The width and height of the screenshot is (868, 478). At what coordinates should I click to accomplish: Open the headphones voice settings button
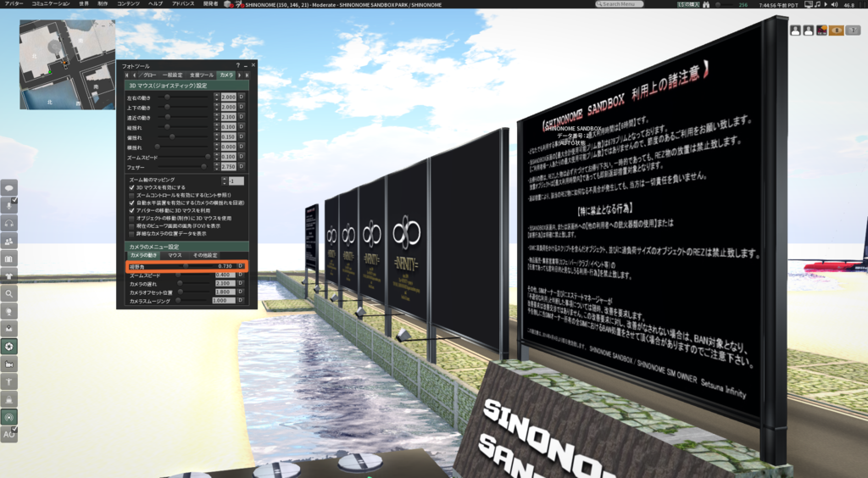click(8, 223)
